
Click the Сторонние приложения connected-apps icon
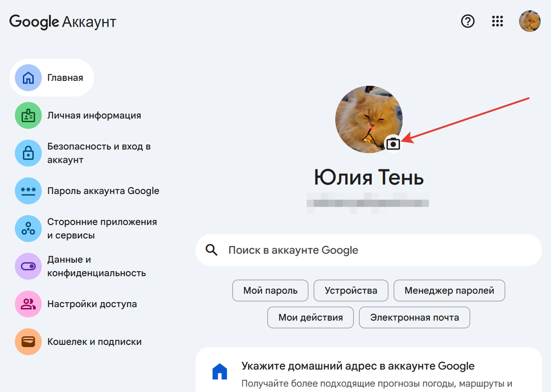[28, 228]
